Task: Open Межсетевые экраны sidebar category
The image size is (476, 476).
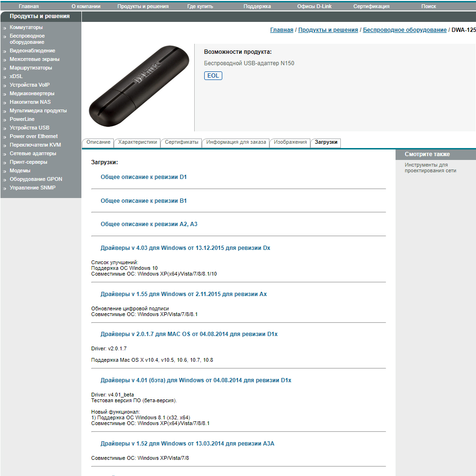Action: (x=34, y=59)
